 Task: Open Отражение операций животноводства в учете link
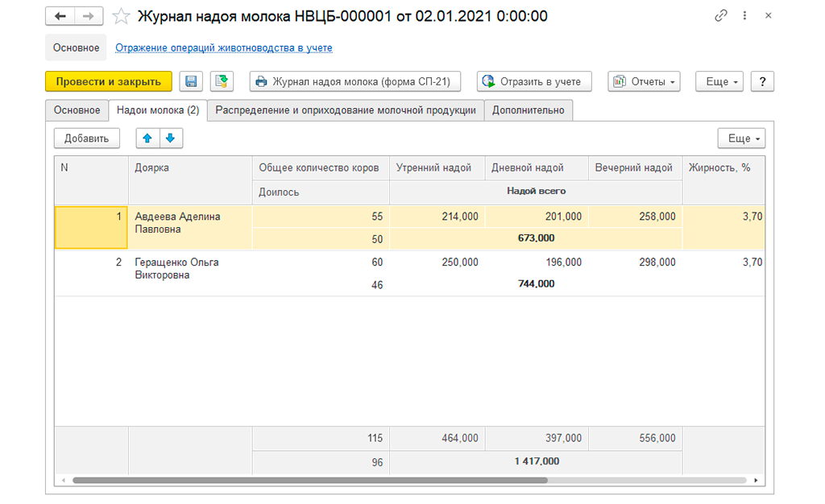click(224, 48)
